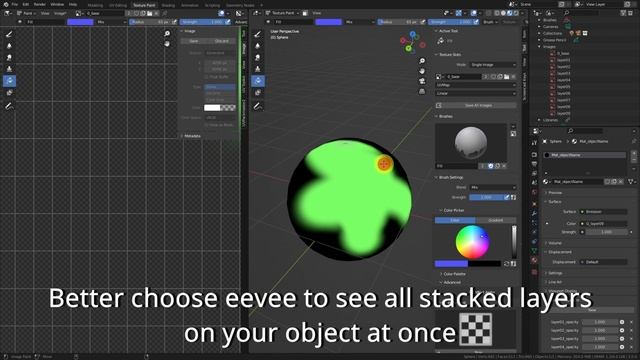Switch perspective/orthographic grid icon in viewport

tap(422, 91)
